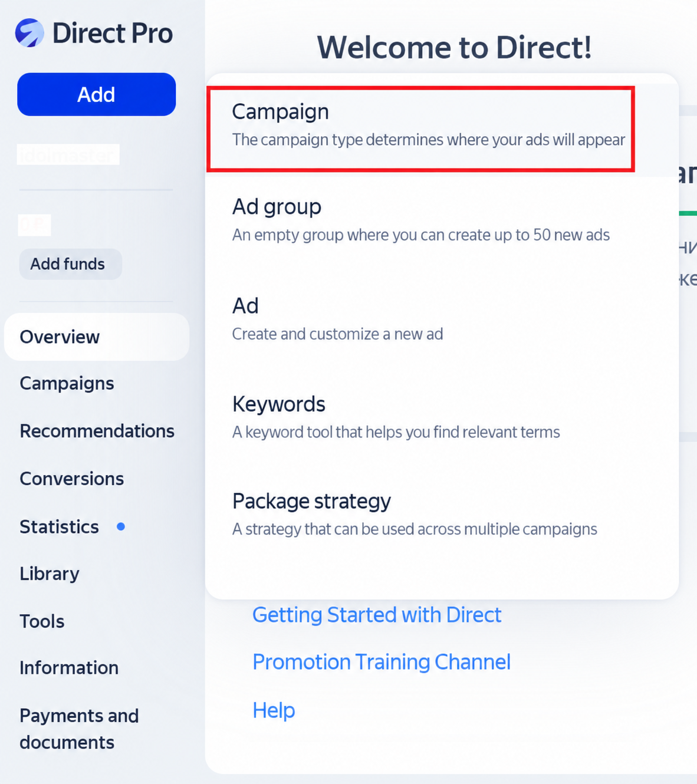Click the Help link
This screenshot has width=697, height=784.
(x=274, y=710)
